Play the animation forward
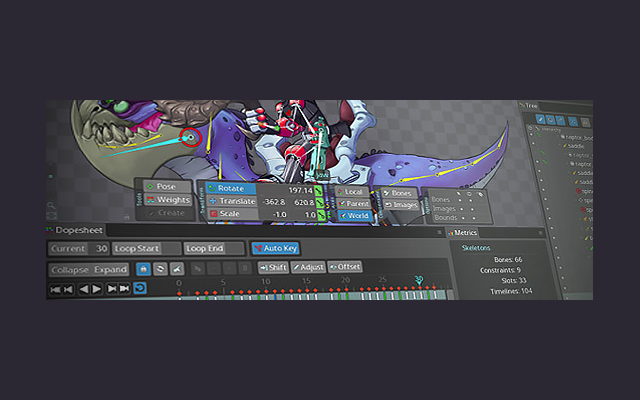Screen dimensions: 640x400 pyautogui.click(x=96, y=289)
